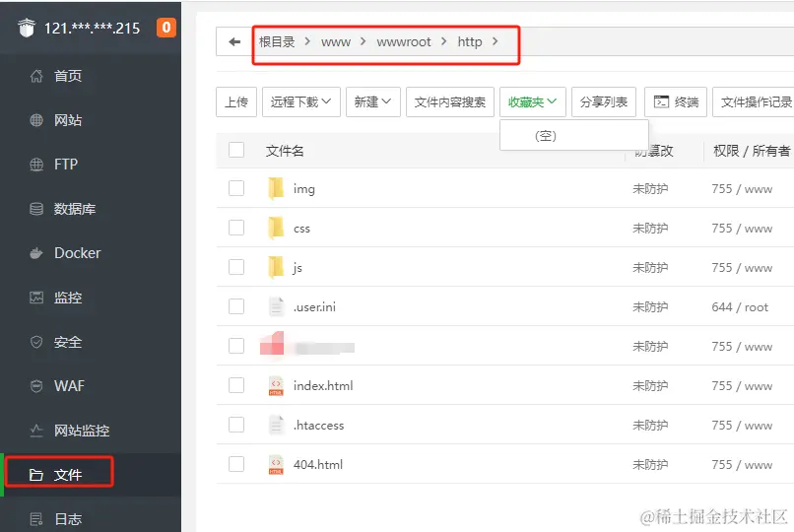Image resolution: width=794 pixels, height=532 pixels.
Task: Check the box for the blurred file row
Action: 236,346
